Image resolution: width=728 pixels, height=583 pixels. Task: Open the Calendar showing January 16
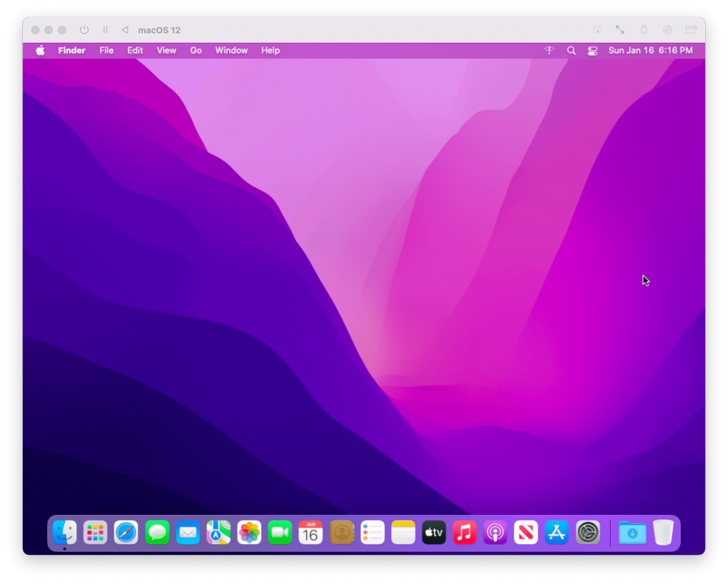tap(311, 532)
